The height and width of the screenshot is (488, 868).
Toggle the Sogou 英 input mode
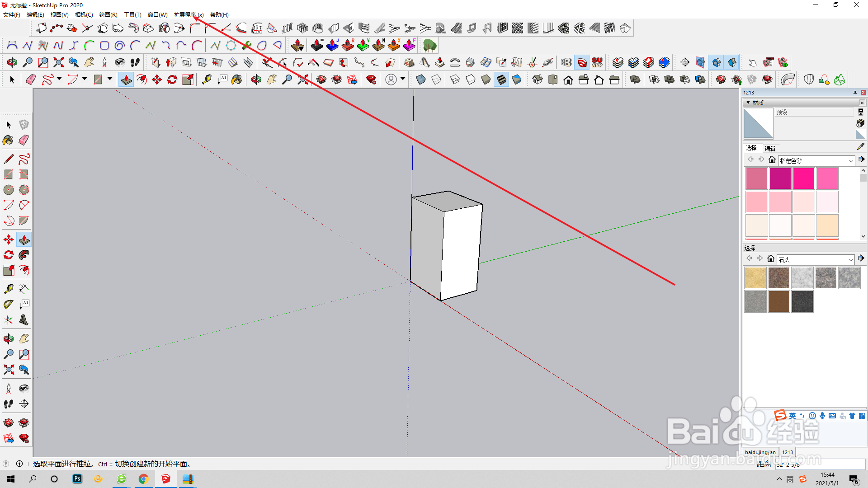click(x=793, y=416)
